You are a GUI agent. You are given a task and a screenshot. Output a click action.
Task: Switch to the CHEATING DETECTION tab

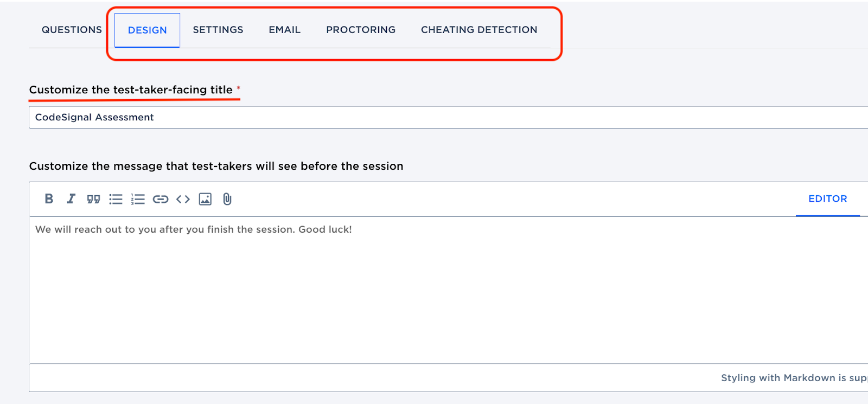(x=479, y=30)
